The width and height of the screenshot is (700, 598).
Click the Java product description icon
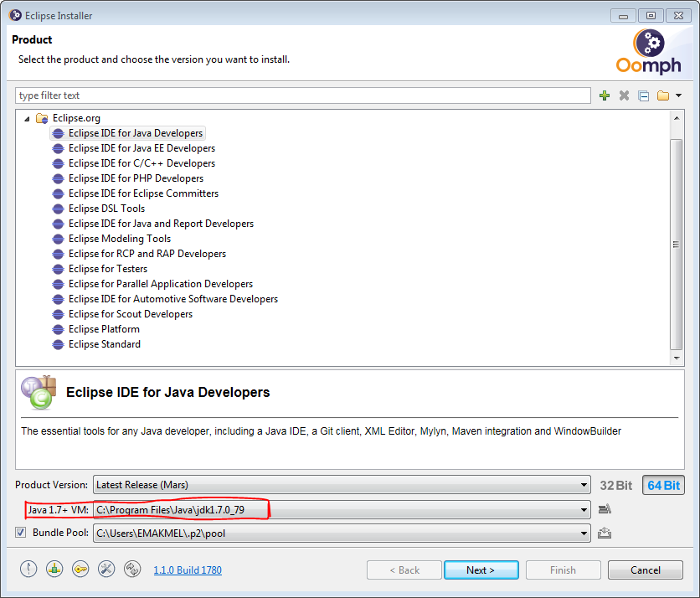pos(39,393)
